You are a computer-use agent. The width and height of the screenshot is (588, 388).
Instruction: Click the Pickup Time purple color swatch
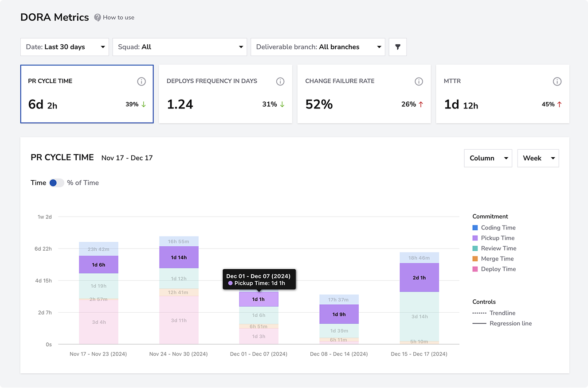tap(475, 238)
